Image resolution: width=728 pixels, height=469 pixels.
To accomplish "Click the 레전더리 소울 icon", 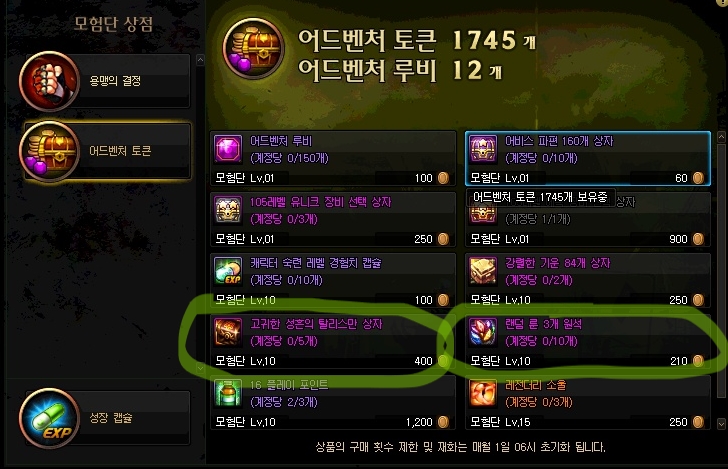I will tap(483, 393).
